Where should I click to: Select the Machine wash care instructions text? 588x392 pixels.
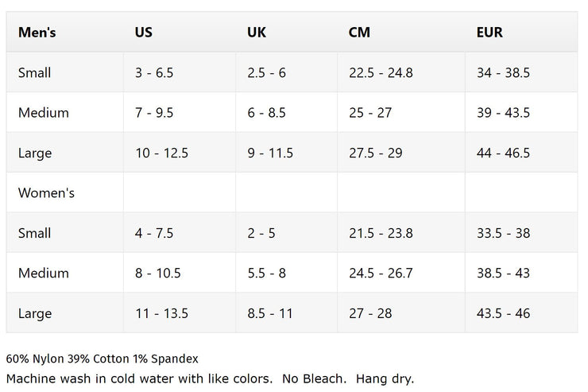(x=210, y=378)
